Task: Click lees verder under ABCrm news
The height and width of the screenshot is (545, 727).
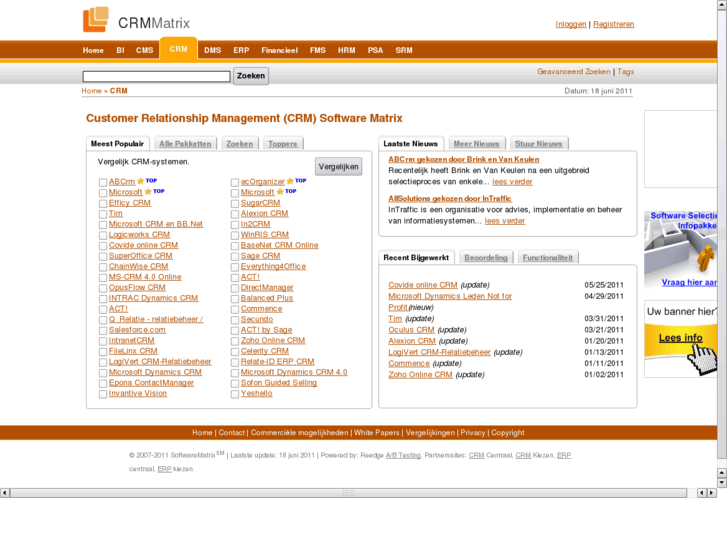Action: (512, 182)
